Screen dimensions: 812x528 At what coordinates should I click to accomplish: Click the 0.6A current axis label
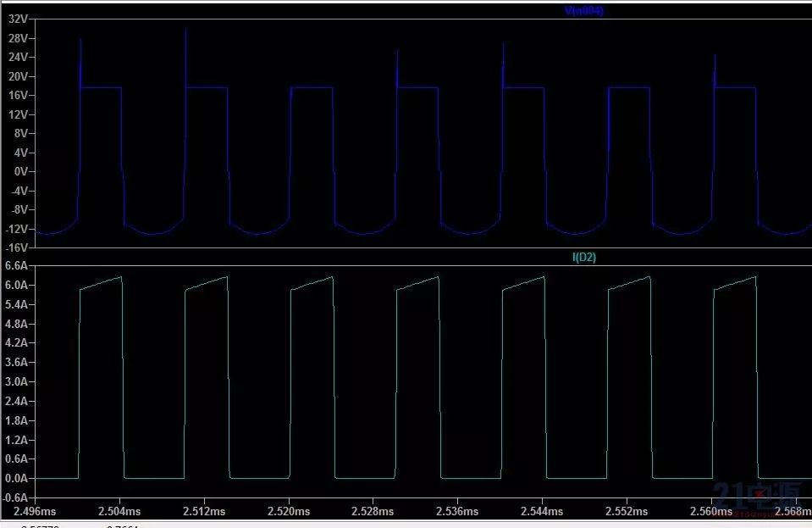pos(16,459)
